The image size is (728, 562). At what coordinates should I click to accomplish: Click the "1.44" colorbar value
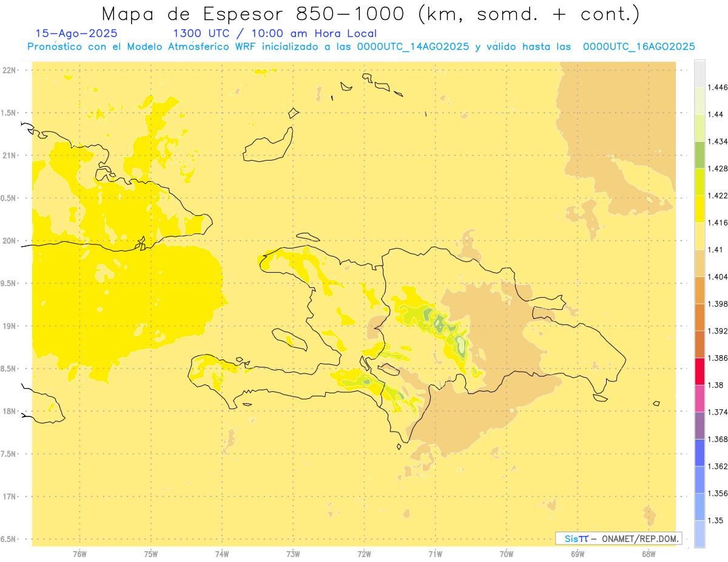point(715,115)
